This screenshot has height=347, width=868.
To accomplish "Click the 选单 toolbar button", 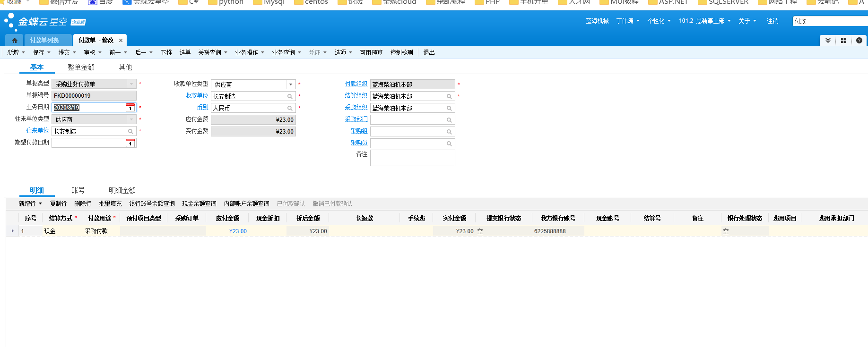I will (185, 52).
